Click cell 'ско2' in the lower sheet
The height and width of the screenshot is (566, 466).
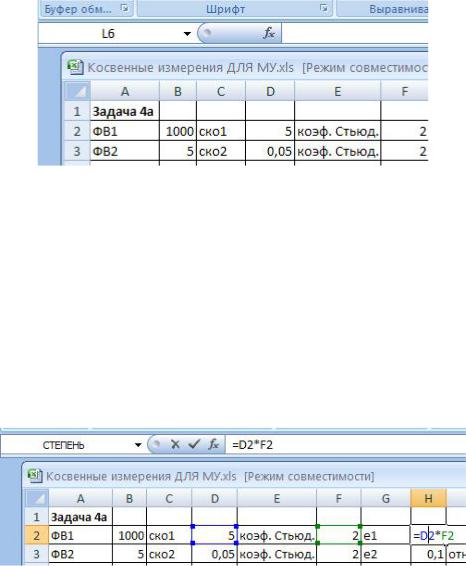coord(169,554)
